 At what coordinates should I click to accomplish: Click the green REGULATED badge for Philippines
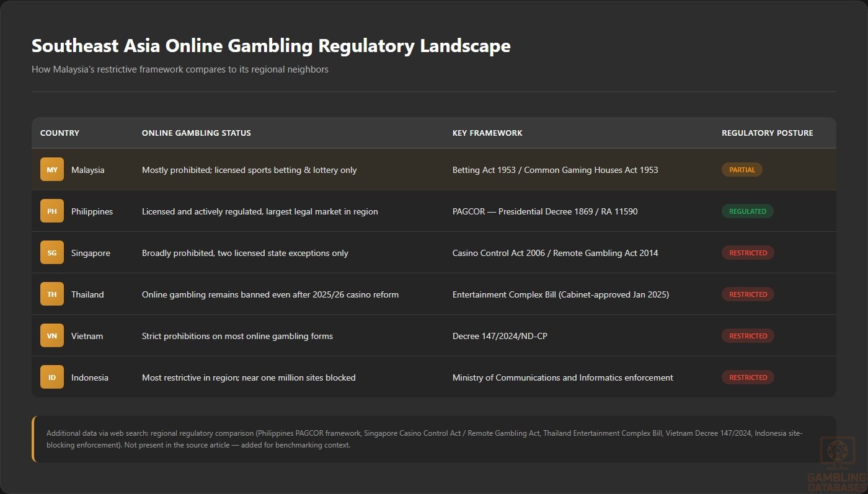coord(747,211)
